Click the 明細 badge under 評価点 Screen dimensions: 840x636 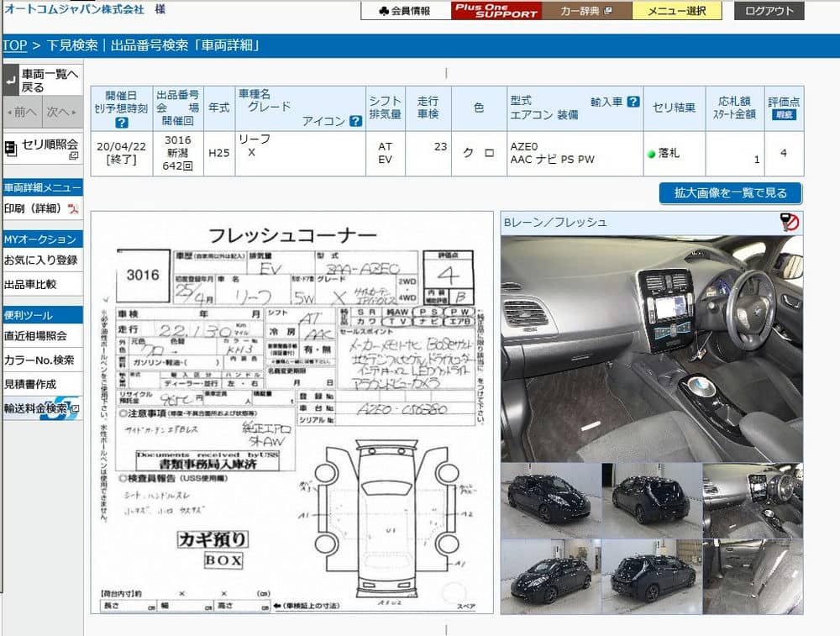(783, 115)
